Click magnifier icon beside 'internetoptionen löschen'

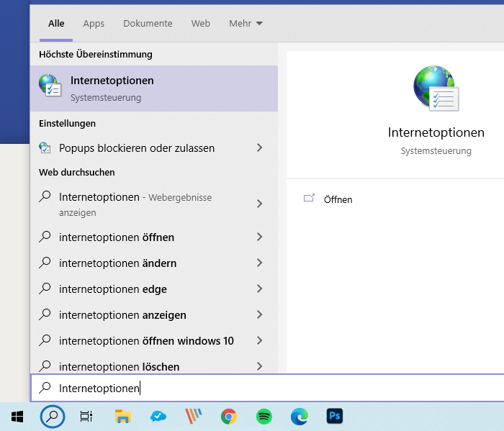(45, 366)
